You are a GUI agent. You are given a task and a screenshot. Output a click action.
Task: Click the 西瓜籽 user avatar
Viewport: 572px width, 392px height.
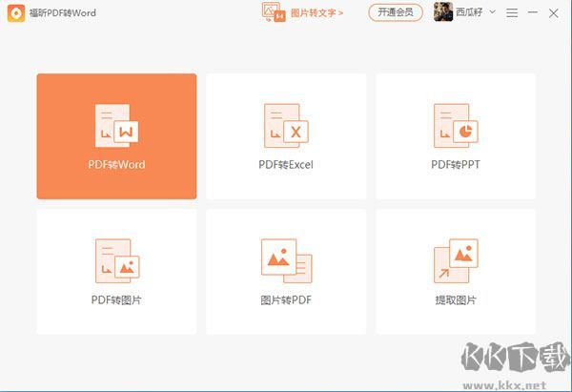tap(443, 12)
